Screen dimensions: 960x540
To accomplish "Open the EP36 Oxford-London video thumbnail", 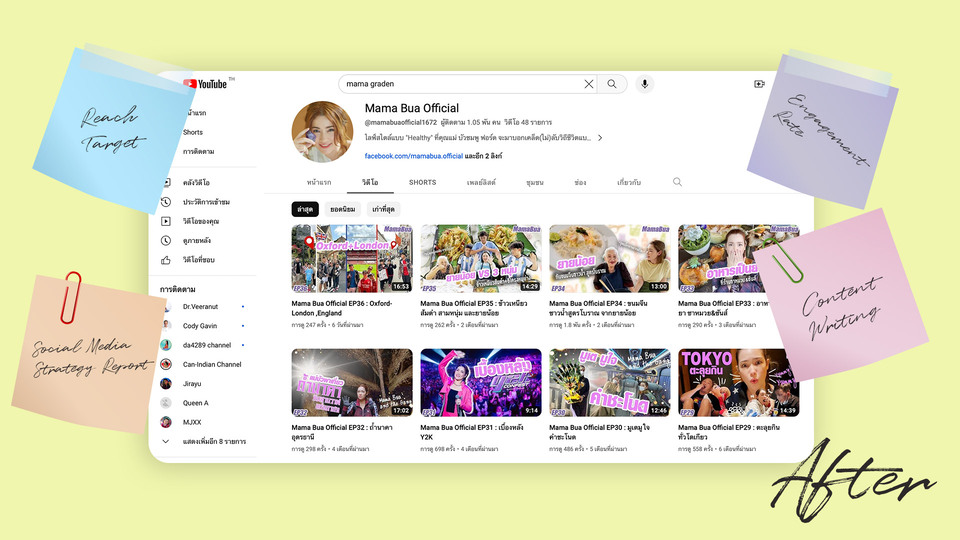I will [351, 258].
